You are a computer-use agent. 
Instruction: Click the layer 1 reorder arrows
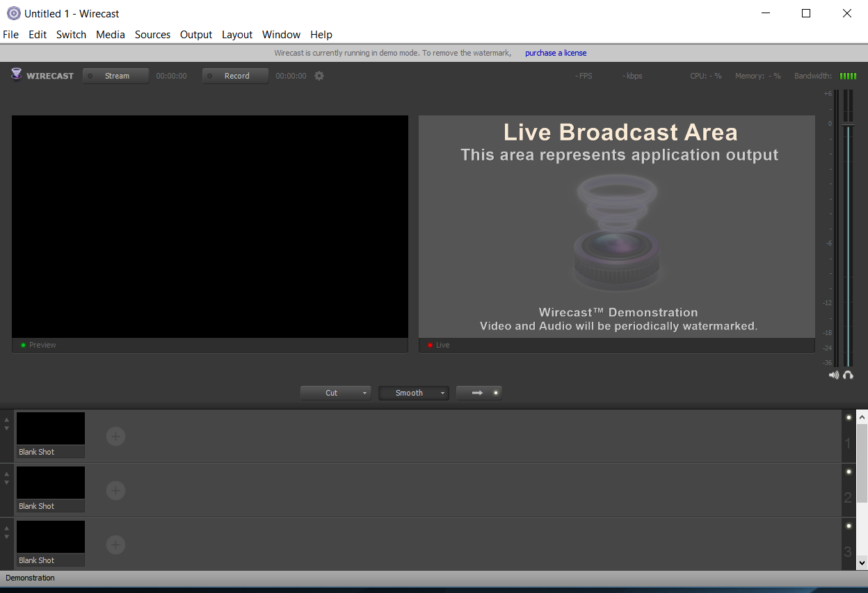click(7, 424)
